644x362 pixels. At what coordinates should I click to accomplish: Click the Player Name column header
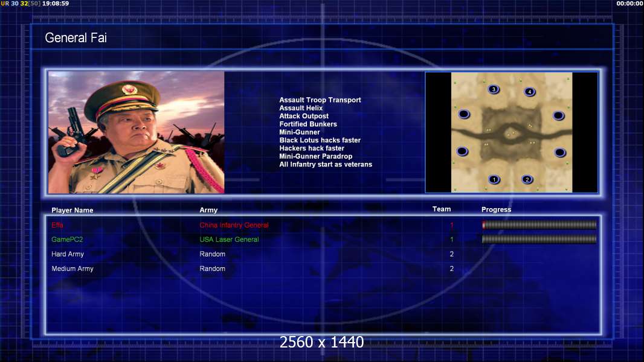[x=72, y=211]
